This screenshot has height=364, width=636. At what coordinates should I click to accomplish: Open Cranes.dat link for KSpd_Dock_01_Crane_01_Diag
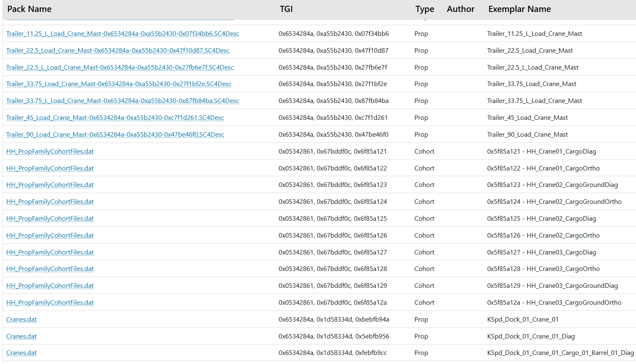21,336
